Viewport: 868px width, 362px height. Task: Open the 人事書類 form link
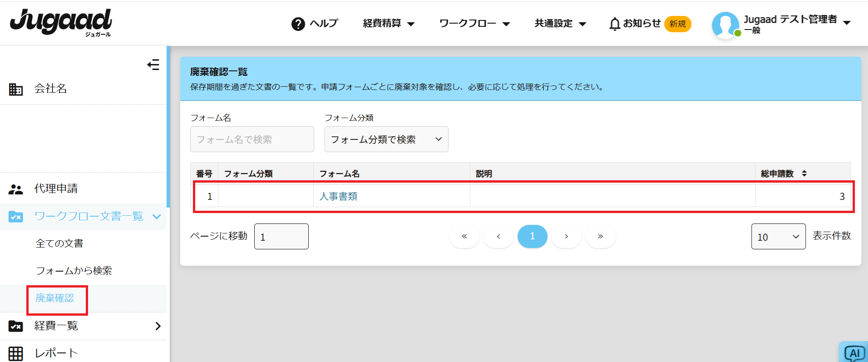click(338, 196)
